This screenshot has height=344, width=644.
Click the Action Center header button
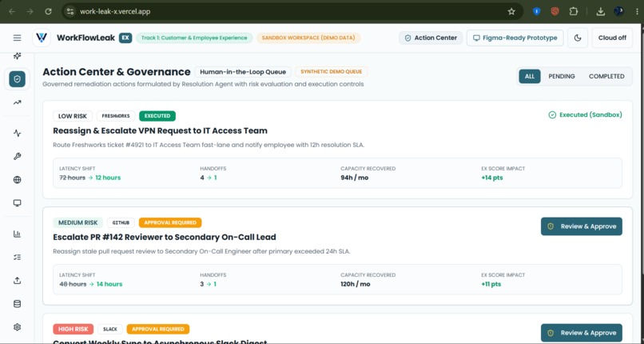click(431, 38)
